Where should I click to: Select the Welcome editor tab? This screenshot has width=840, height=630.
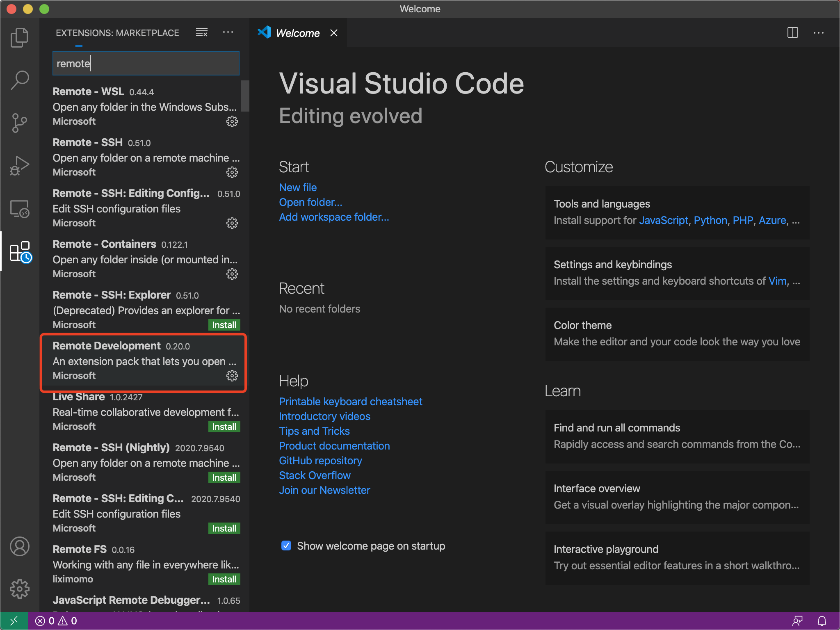click(x=297, y=33)
